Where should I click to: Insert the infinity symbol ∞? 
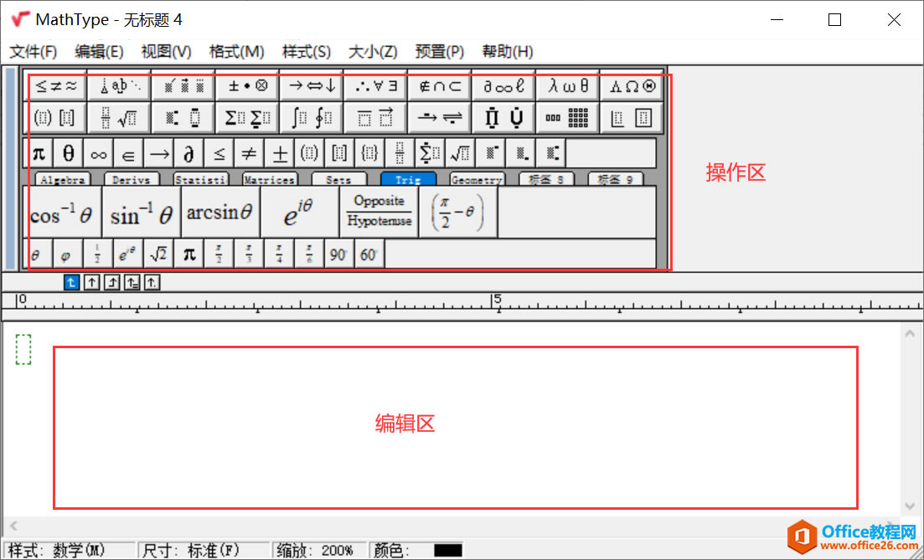98,152
